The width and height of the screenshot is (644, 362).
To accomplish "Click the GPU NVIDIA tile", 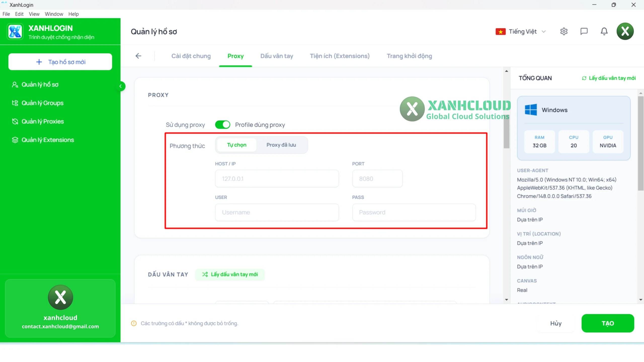I will [608, 142].
